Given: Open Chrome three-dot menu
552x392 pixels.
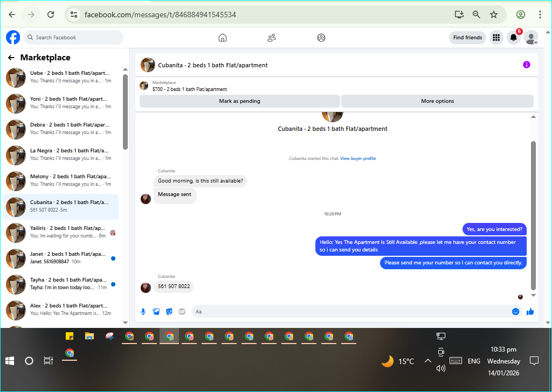Looking at the screenshot, I should click(x=540, y=15).
